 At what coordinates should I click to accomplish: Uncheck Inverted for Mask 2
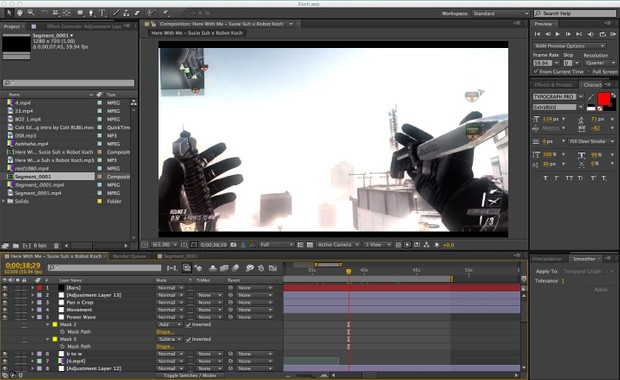click(x=188, y=325)
